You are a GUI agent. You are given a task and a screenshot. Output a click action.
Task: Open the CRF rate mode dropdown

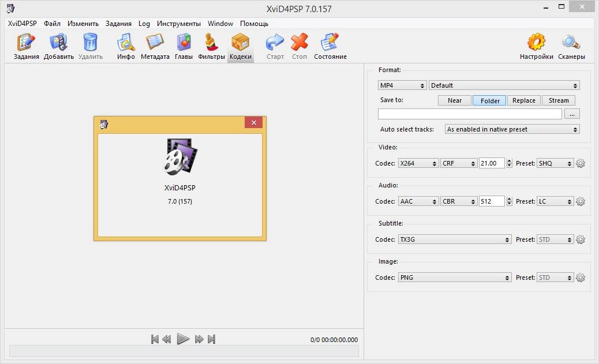(458, 163)
